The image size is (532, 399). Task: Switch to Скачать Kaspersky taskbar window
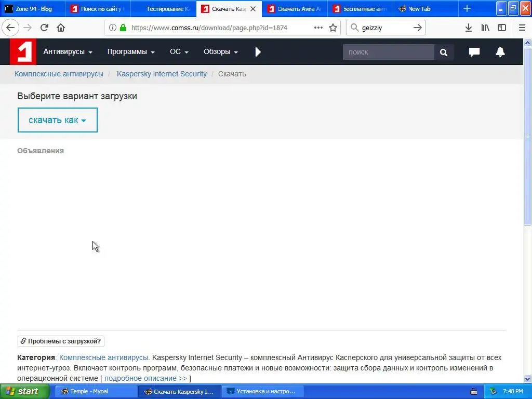pos(179,392)
